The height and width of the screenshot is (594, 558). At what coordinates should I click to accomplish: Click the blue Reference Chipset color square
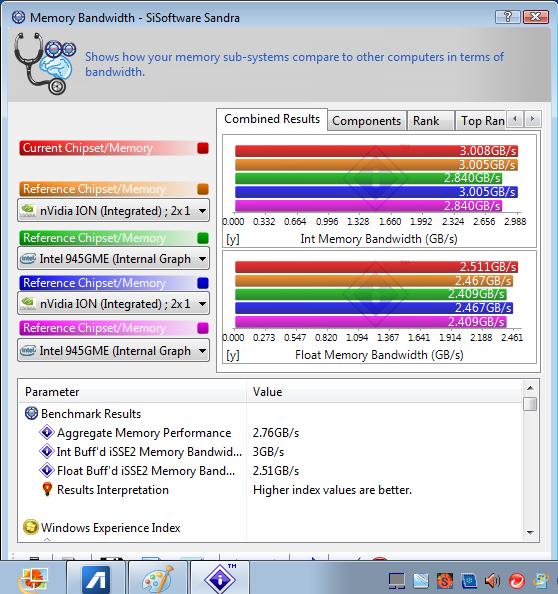click(203, 283)
